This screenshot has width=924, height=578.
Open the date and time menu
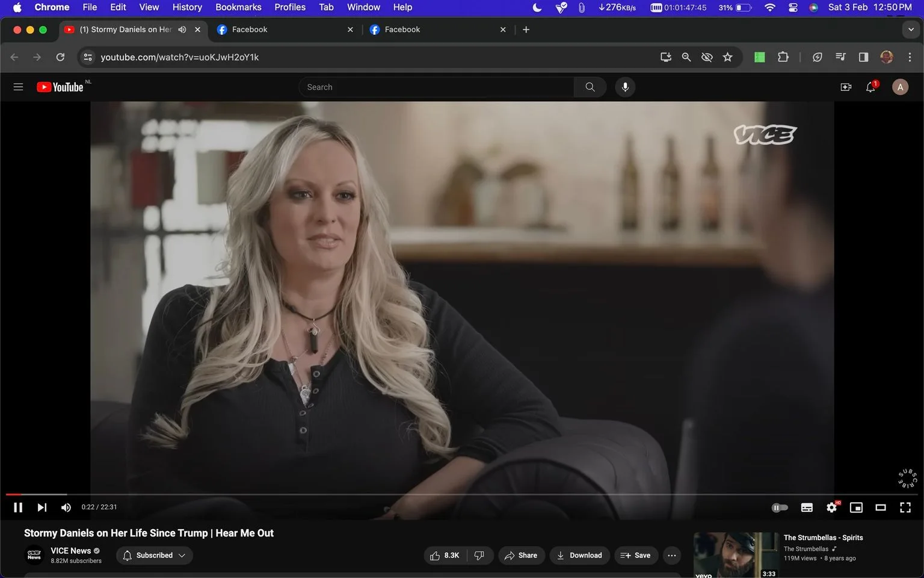click(x=870, y=7)
